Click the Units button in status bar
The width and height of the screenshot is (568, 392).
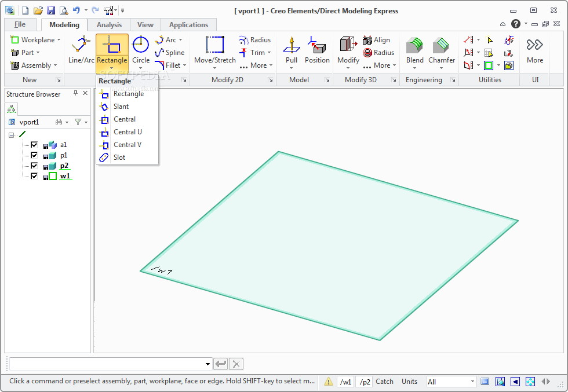click(409, 382)
